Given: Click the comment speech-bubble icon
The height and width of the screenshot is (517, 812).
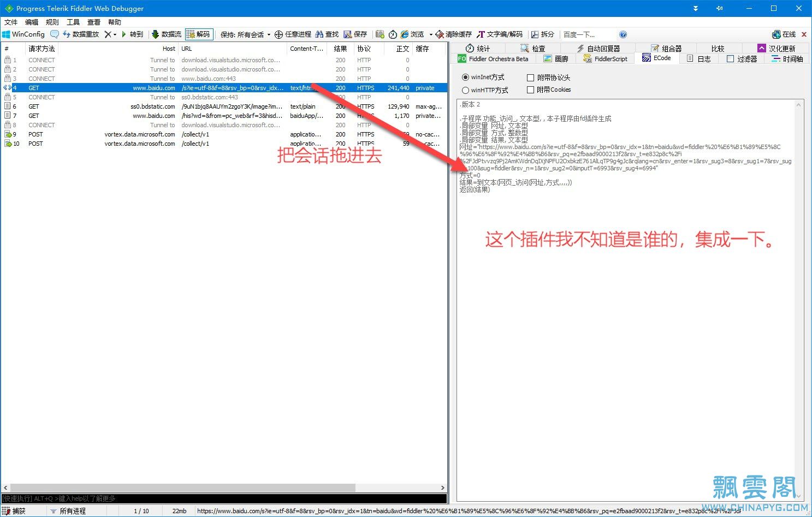Looking at the screenshot, I should (54, 34).
